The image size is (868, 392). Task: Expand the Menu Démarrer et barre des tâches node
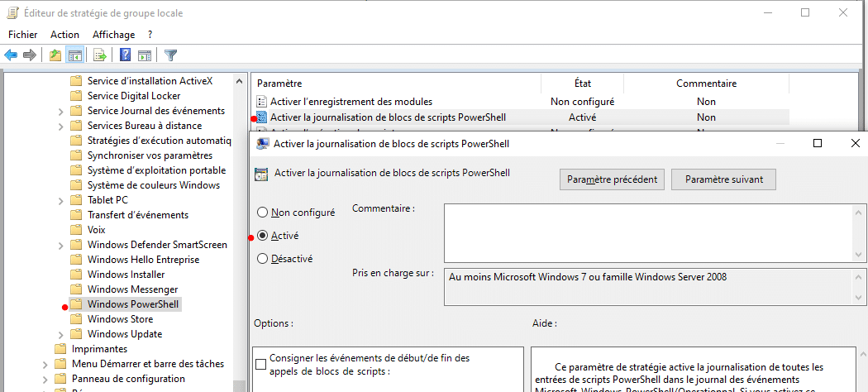point(45,364)
